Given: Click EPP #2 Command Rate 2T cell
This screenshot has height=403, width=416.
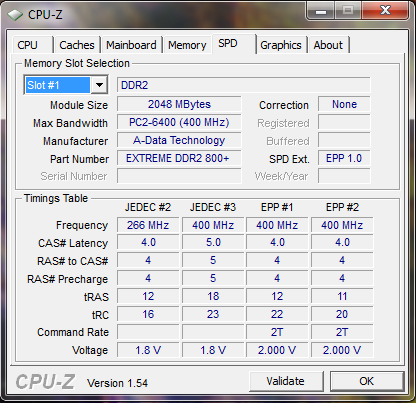Looking at the screenshot, I should click(342, 332).
